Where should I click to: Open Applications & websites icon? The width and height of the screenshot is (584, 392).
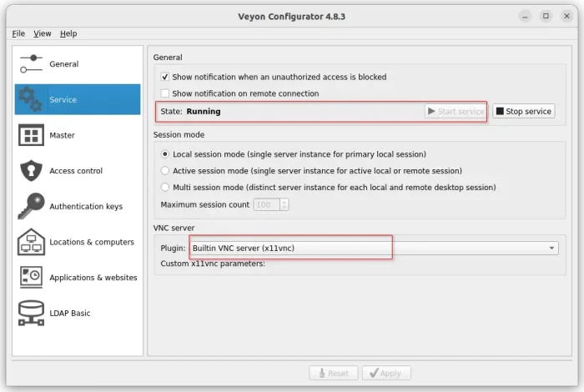(x=31, y=278)
